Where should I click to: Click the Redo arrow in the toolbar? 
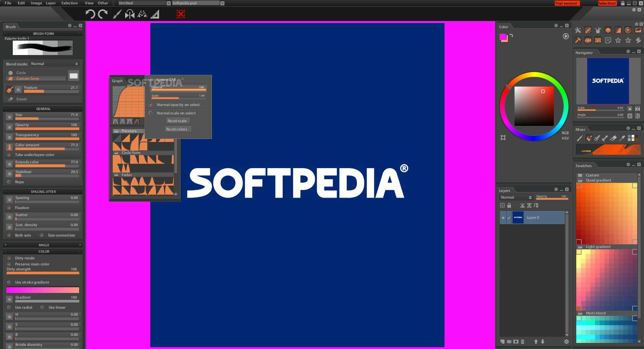103,14
